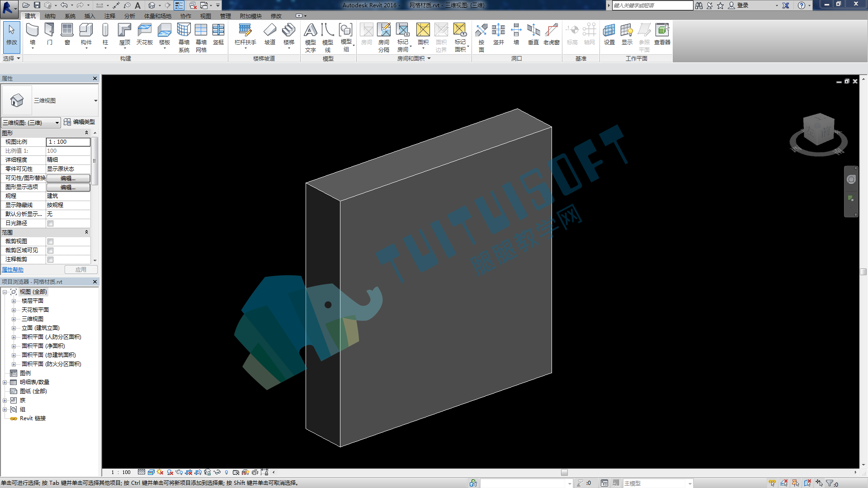The image size is (868, 488).
Task: Click the 视图比例 value field
Action: [68, 142]
